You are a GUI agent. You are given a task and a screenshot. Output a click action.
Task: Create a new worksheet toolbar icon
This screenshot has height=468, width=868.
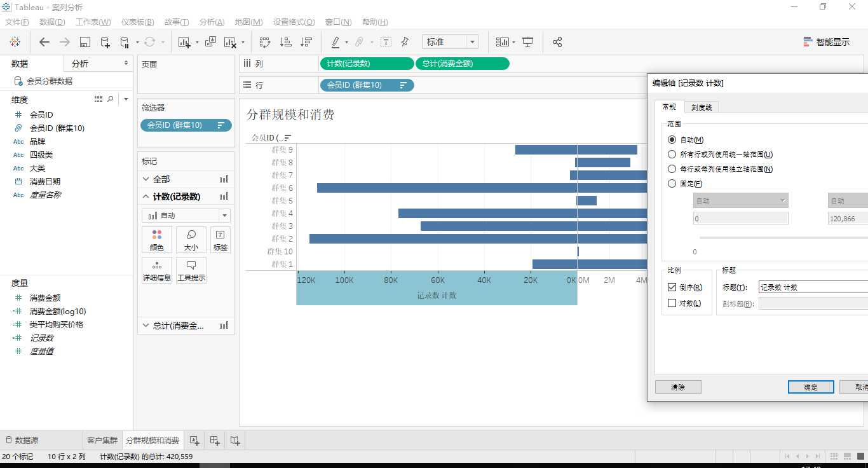click(184, 42)
